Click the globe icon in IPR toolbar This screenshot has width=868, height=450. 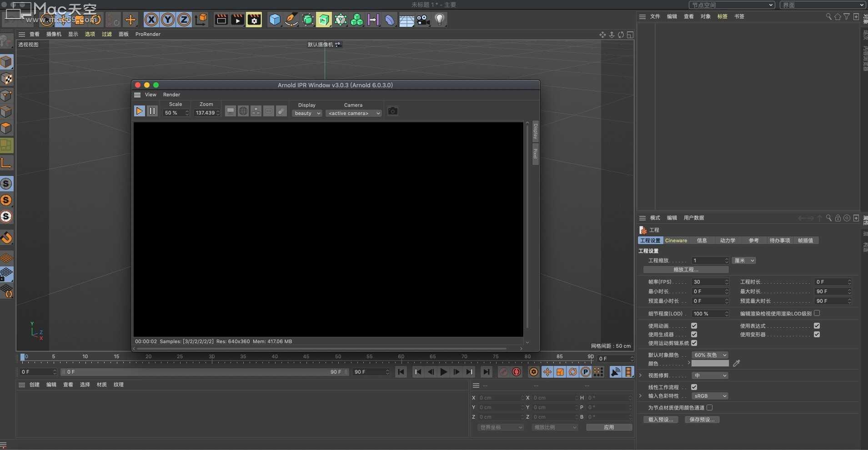point(243,111)
